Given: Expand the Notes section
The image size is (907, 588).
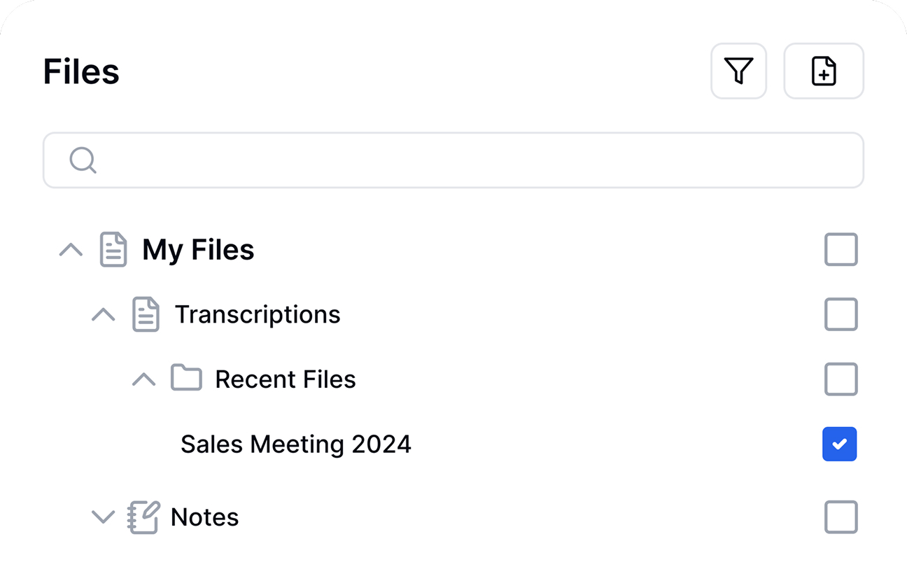Looking at the screenshot, I should tap(104, 517).
